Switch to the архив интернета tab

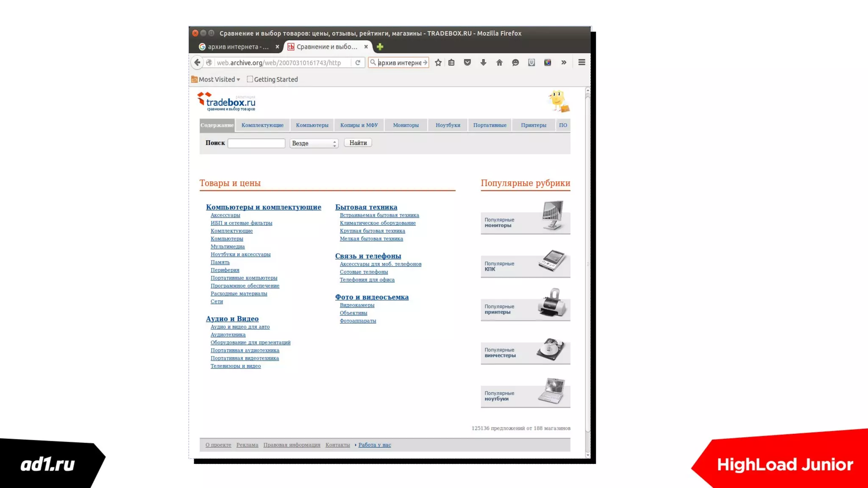pos(237,47)
